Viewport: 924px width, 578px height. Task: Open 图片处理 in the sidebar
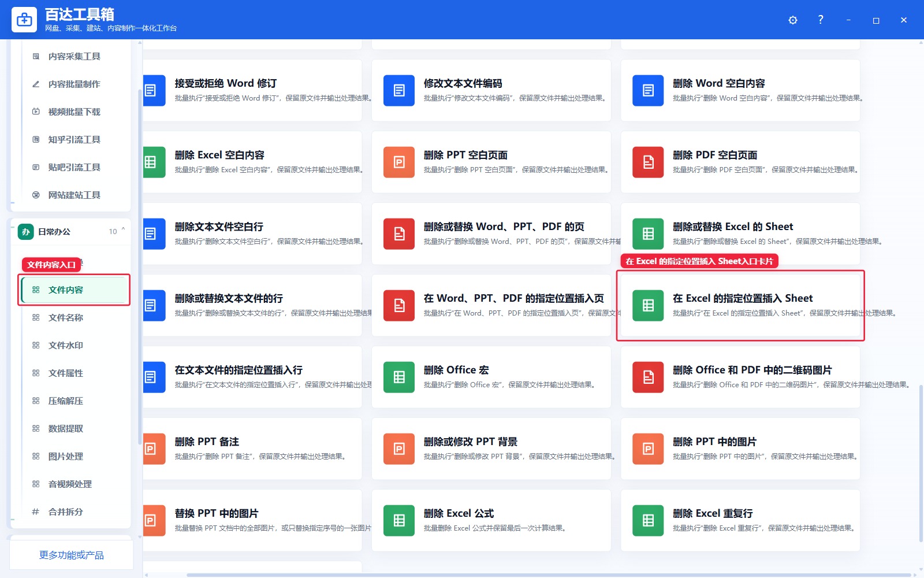coord(74,456)
